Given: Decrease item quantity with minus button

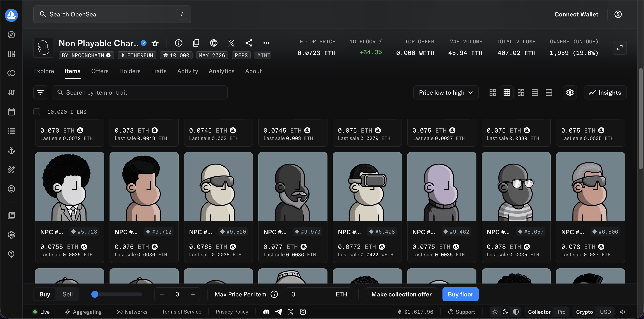Looking at the screenshot, I should pyautogui.click(x=162, y=294).
